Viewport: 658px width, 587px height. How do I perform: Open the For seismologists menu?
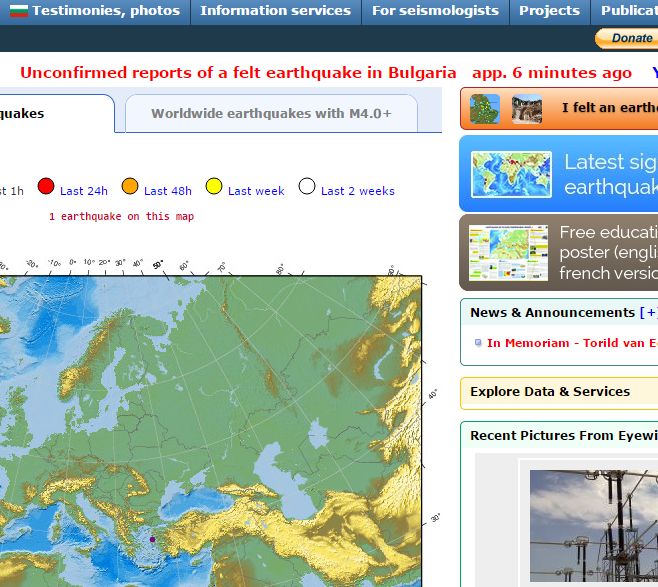435,10
